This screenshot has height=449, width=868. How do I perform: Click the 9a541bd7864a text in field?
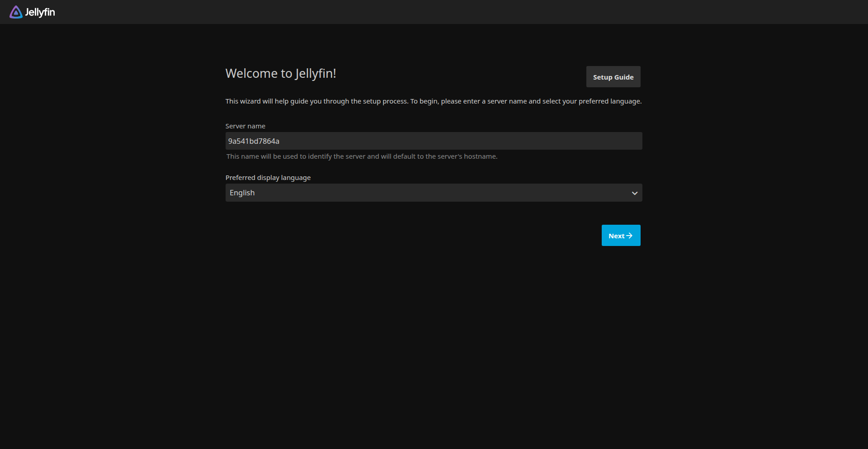click(x=254, y=141)
